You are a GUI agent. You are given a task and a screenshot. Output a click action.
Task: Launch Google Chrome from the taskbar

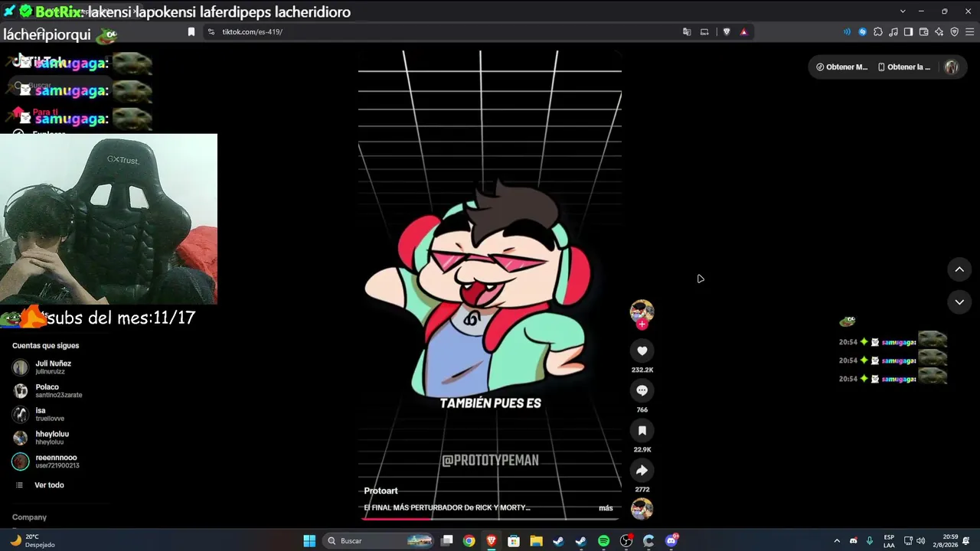469,541
